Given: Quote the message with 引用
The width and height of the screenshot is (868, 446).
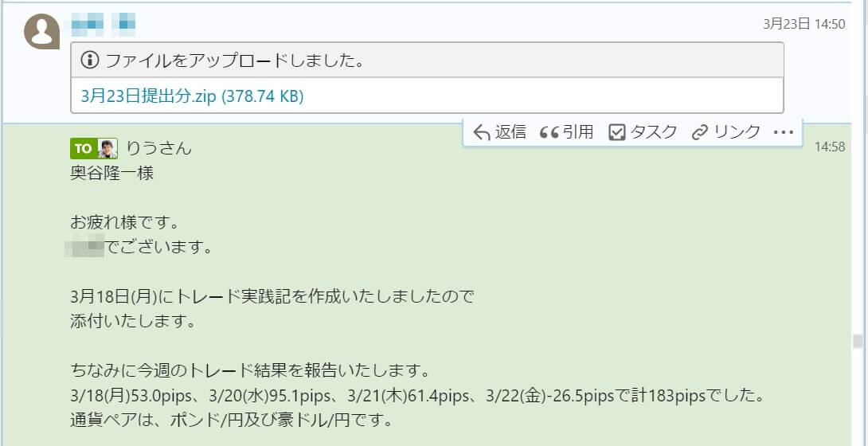Looking at the screenshot, I should (x=566, y=131).
